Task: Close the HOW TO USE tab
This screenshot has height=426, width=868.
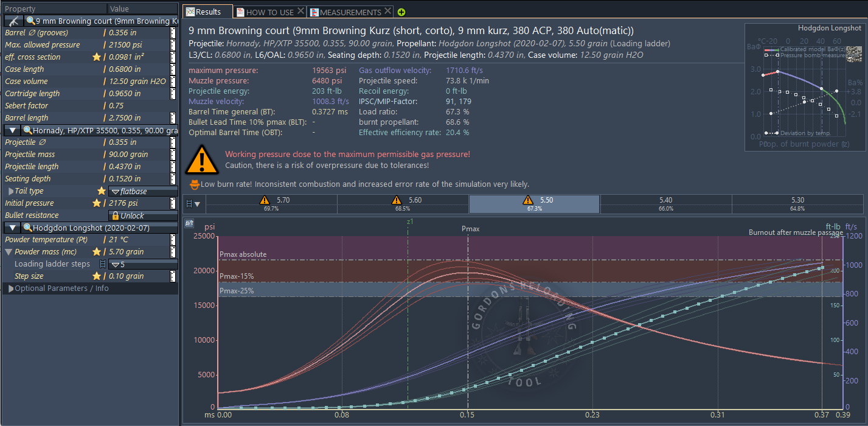Action: 300,12
